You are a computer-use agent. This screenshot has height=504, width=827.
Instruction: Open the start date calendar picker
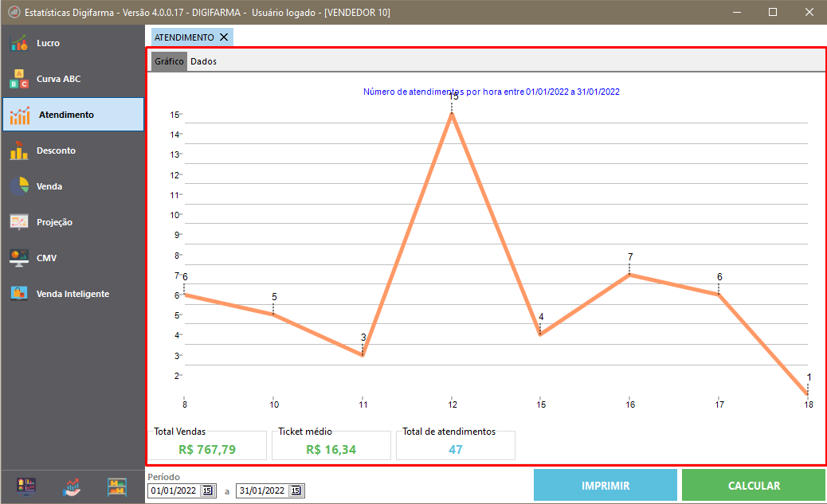207,490
